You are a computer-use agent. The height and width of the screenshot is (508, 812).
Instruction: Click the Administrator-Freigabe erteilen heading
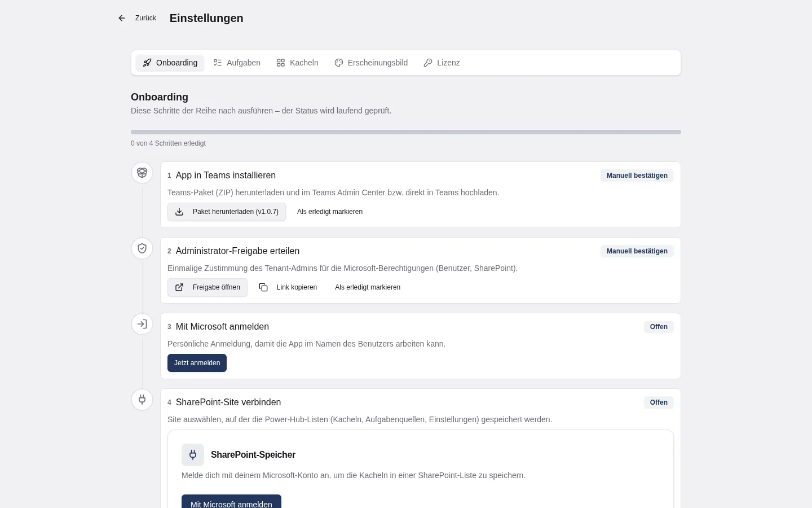(x=237, y=251)
